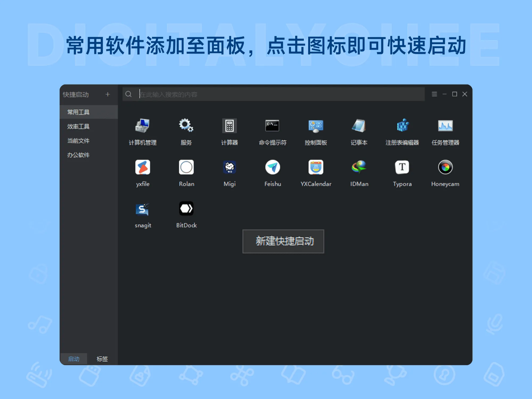Open the 服务 gears icon
Screen dimensions: 532x399
(x=186, y=125)
